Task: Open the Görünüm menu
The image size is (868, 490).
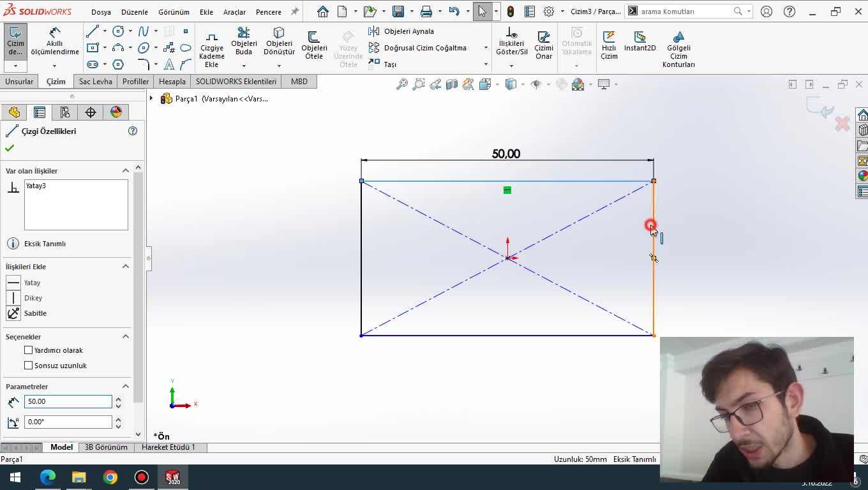Action: point(174,11)
